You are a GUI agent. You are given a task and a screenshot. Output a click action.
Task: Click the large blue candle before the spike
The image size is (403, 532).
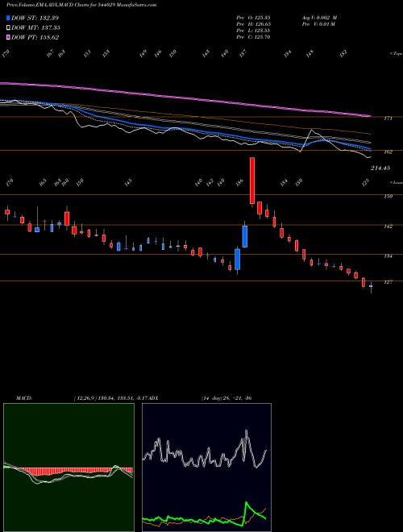(x=245, y=236)
